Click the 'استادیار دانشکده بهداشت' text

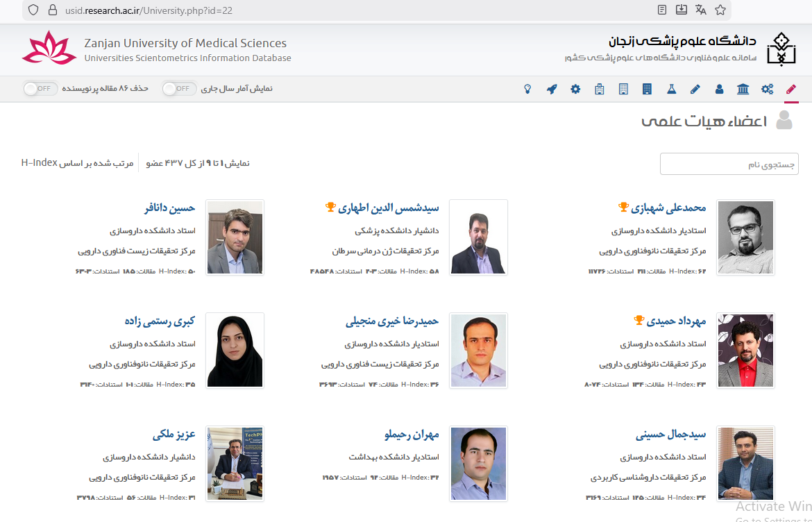point(394,457)
